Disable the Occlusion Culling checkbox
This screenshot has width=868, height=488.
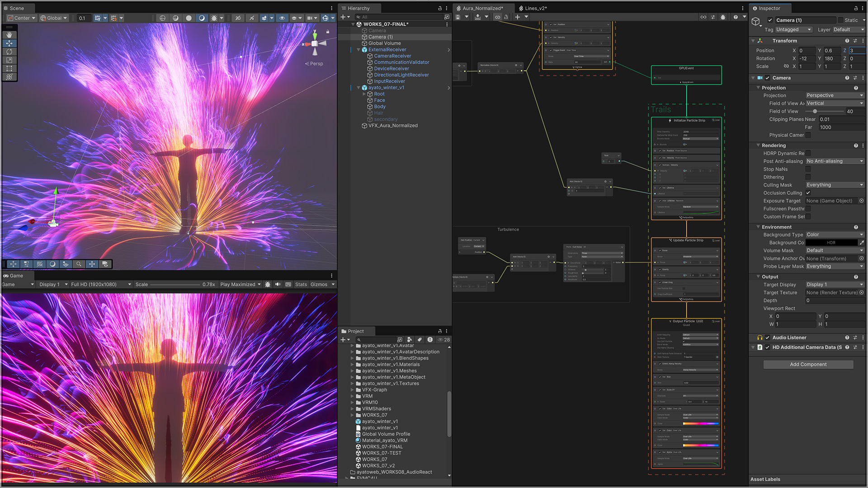coord(808,193)
